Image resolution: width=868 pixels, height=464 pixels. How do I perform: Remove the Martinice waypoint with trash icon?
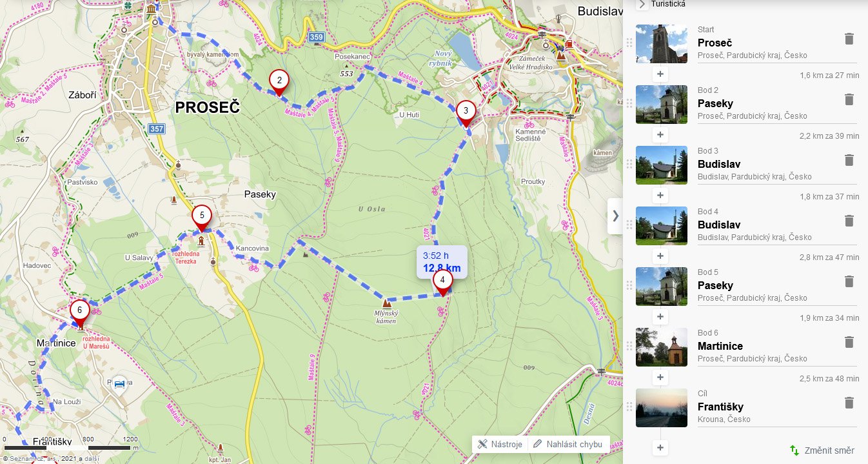849,343
